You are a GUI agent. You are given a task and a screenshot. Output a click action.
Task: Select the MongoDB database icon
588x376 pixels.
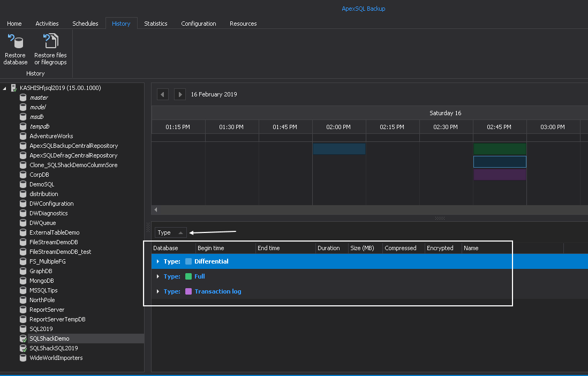coord(22,280)
